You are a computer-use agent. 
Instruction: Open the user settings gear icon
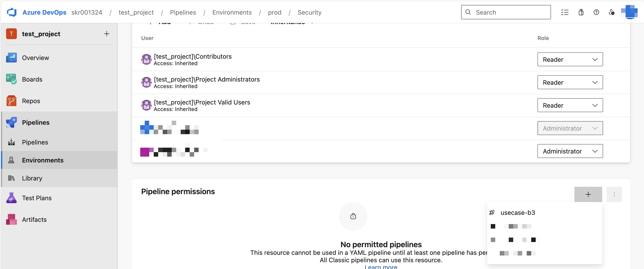click(611, 12)
